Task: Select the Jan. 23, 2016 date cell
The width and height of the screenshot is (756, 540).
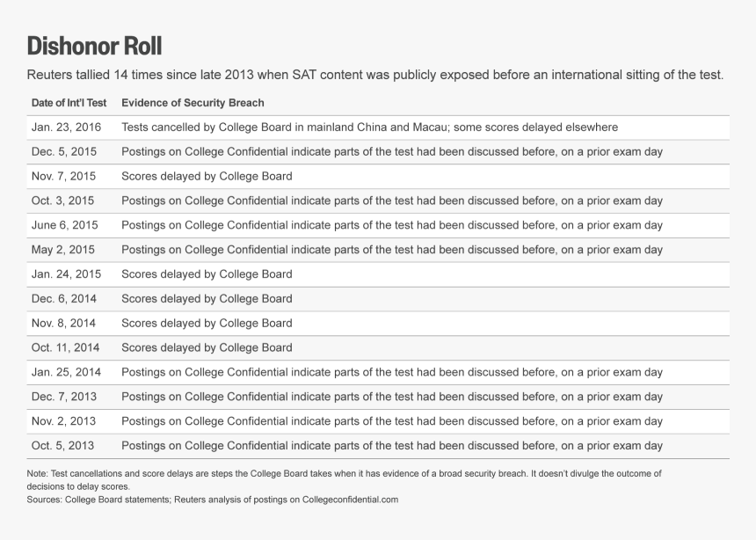Action: click(67, 128)
